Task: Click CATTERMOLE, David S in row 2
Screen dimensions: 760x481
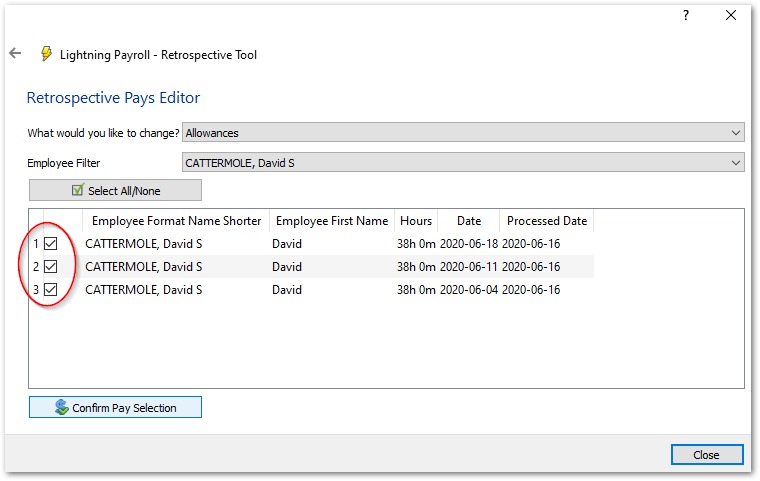Action: tap(143, 267)
